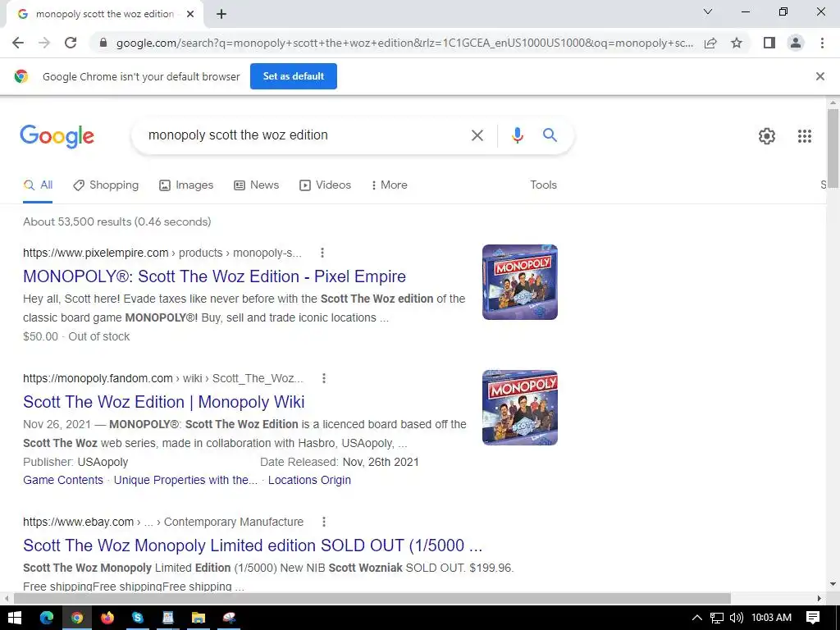
Task: Open Scott The Woz Edition Monopoly Wiki
Action: [x=163, y=402]
